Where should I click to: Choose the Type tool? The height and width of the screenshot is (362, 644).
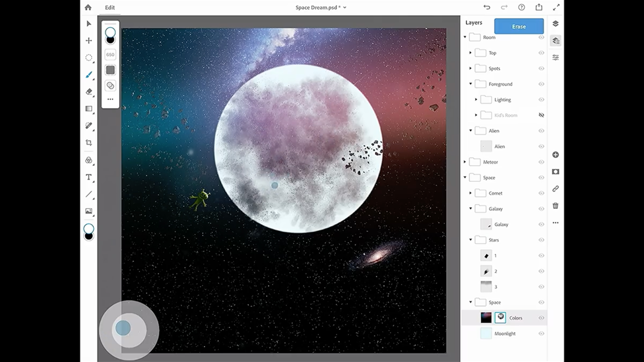[x=89, y=177]
